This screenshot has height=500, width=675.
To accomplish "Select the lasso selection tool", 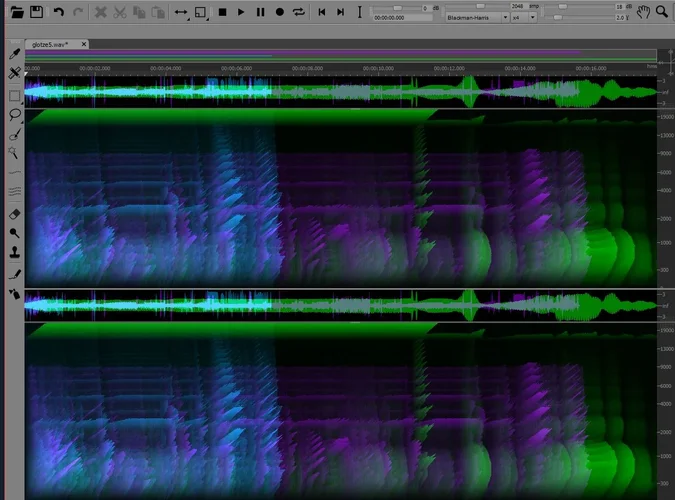I will coord(14,115).
